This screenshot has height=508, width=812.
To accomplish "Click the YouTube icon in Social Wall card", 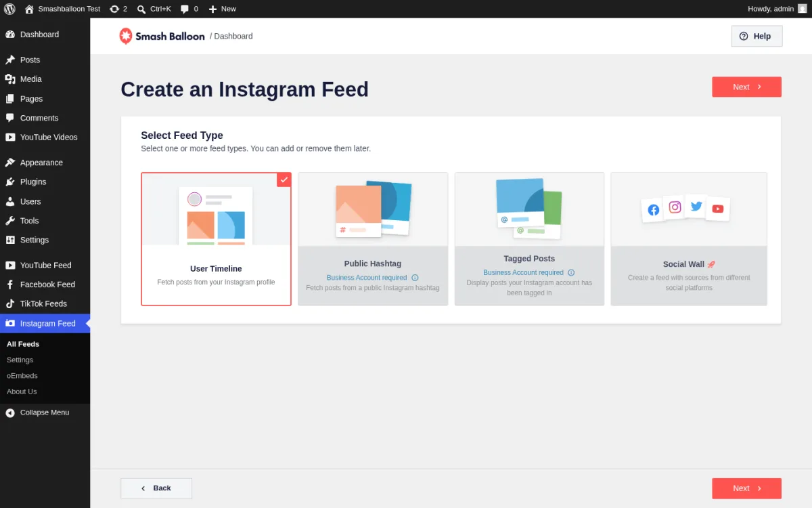I will pos(718,209).
